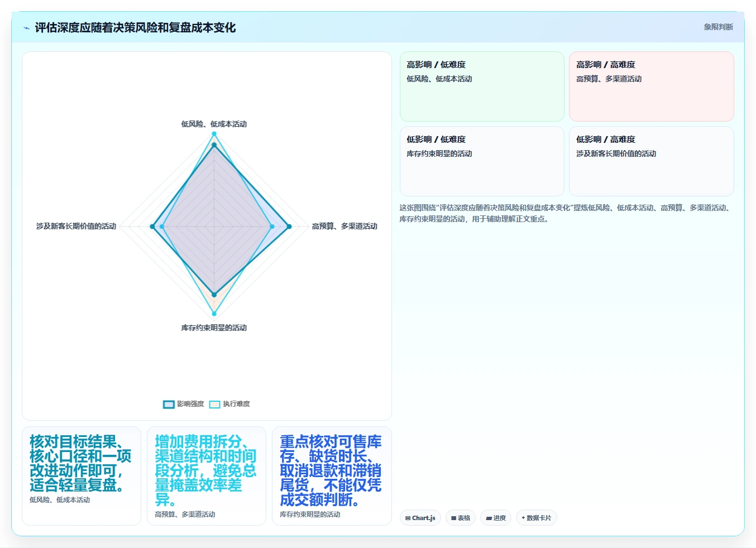756x548 pixels.
Task: Click the radar axis label 库存约束明显的活动
Action: [x=214, y=328]
